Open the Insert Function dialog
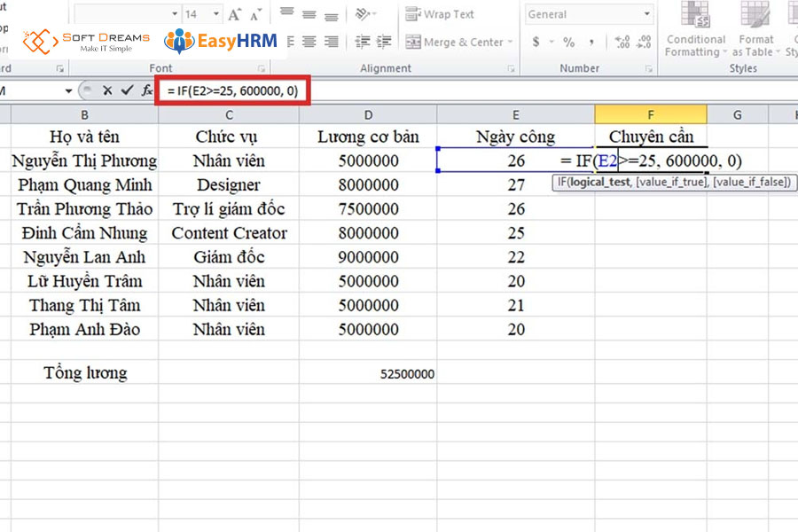 (x=147, y=90)
